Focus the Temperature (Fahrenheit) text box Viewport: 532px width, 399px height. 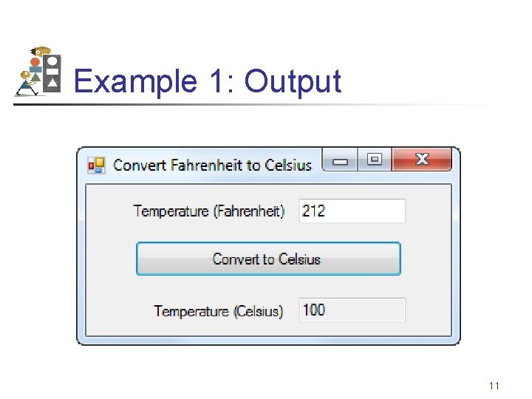coord(352,211)
